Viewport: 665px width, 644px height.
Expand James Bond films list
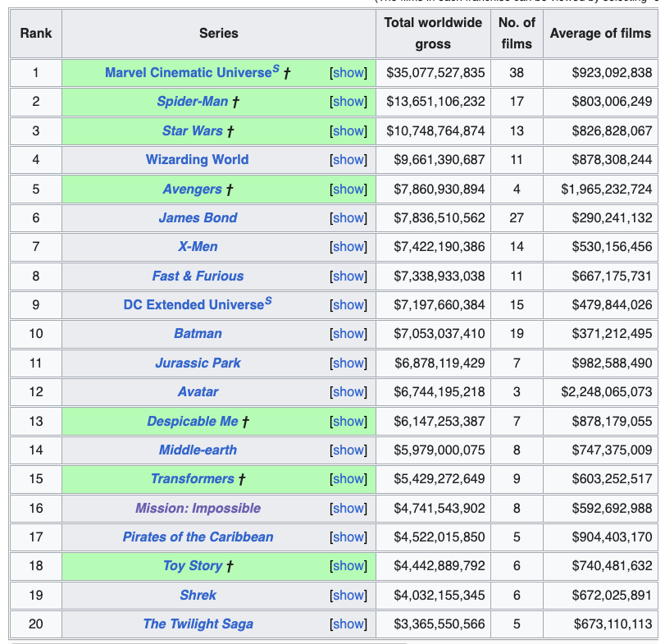(x=348, y=217)
